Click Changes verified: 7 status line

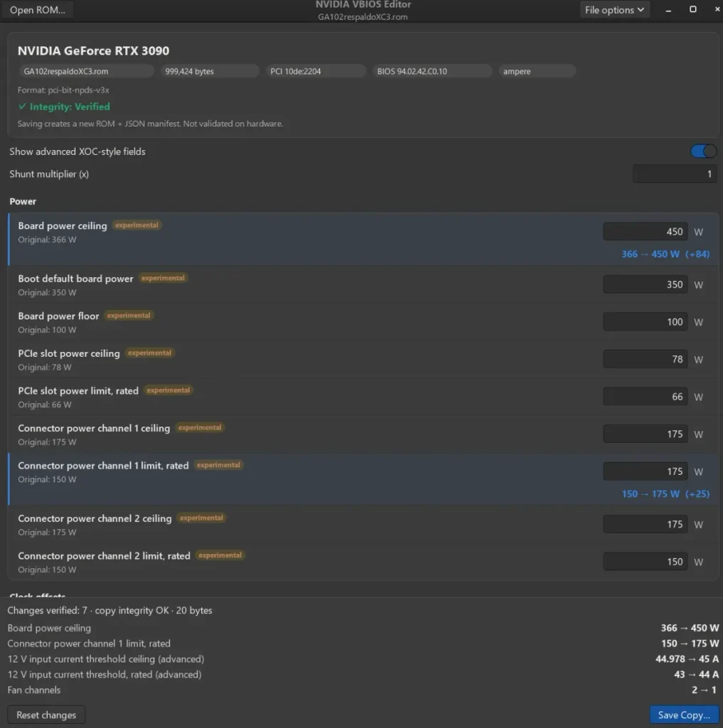coord(109,611)
